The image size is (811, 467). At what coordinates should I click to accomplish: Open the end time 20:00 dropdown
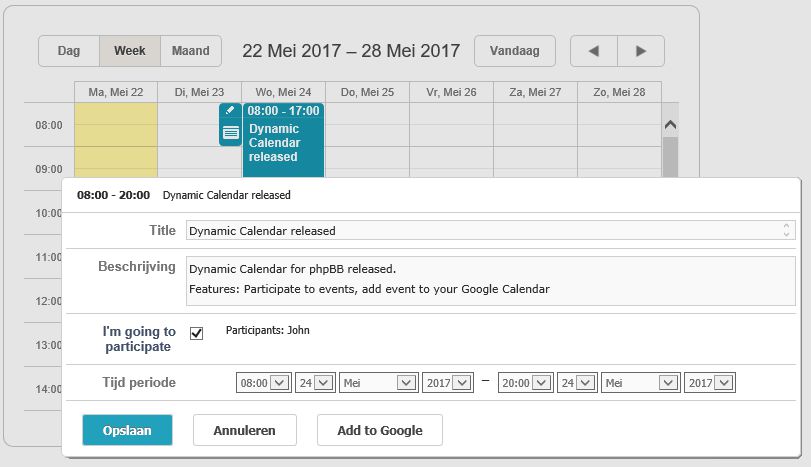(524, 383)
